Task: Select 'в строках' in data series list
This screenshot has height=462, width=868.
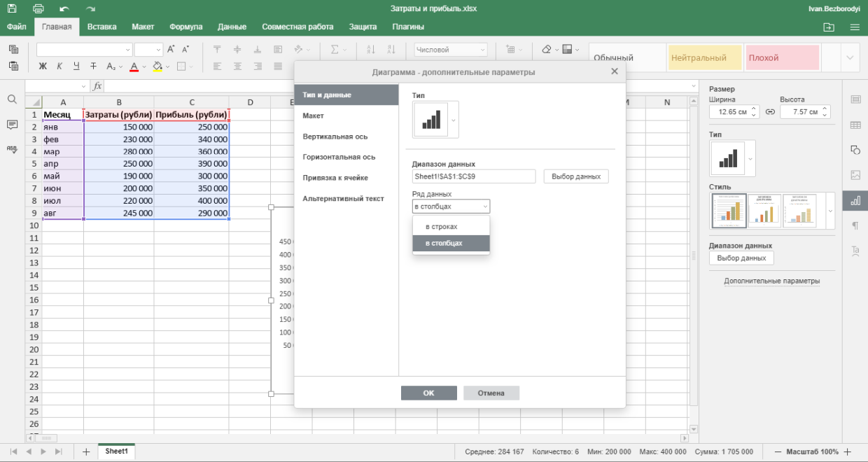Action: 451,227
